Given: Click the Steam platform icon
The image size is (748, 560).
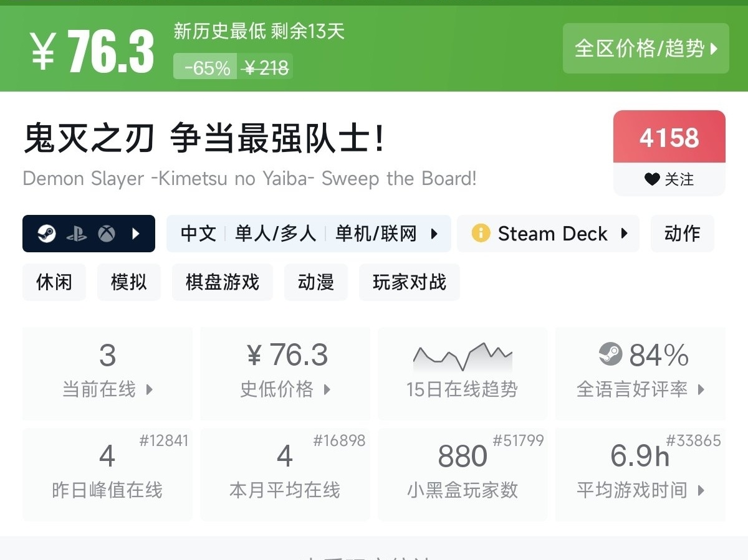Looking at the screenshot, I should click(x=47, y=234).
